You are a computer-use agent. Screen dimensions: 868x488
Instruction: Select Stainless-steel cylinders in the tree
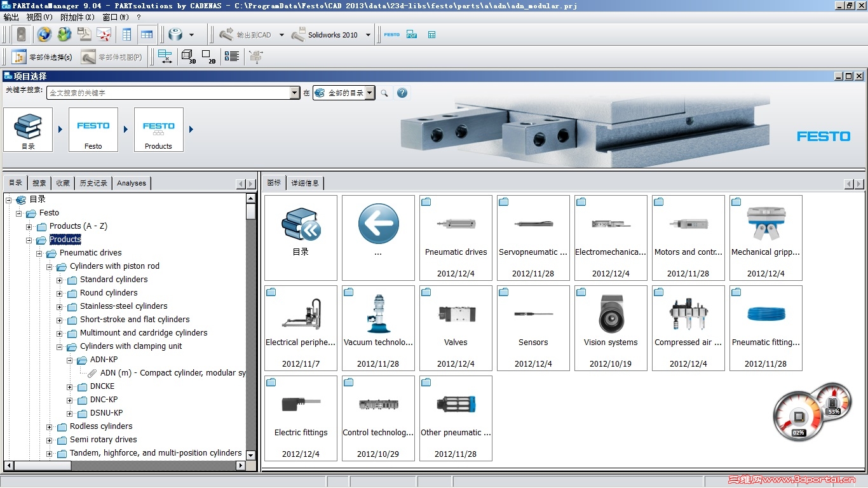[124, 306]
